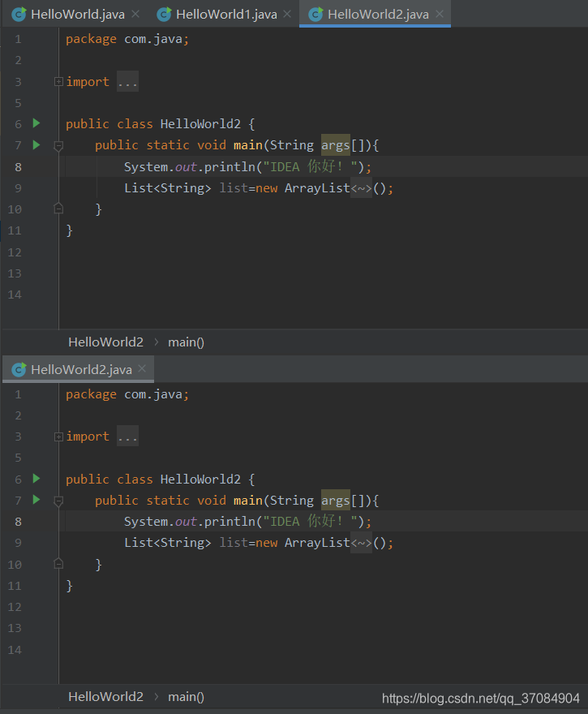The image size is (588, 714).
Task: Click main() breadcrumb in top pane
Action: click(187, 342)
